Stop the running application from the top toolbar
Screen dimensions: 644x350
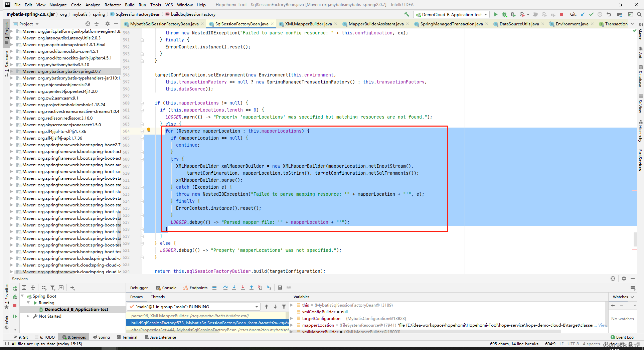point(561,14)
